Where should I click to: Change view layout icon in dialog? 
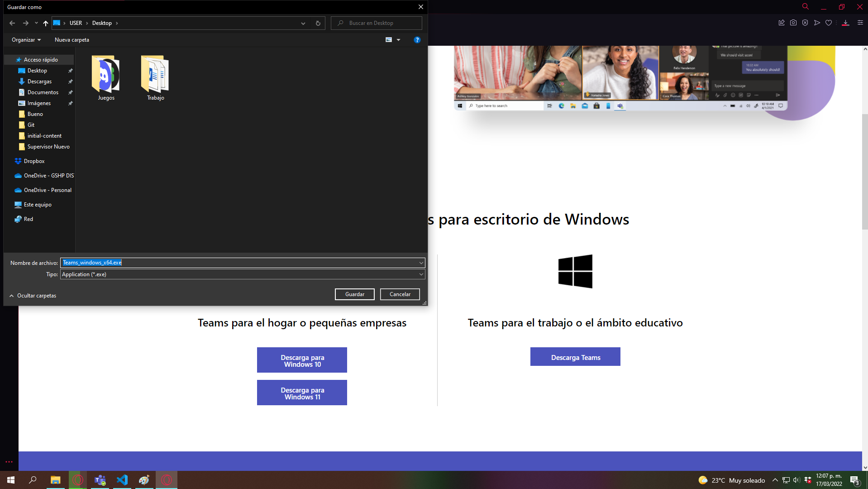(389, 40)
